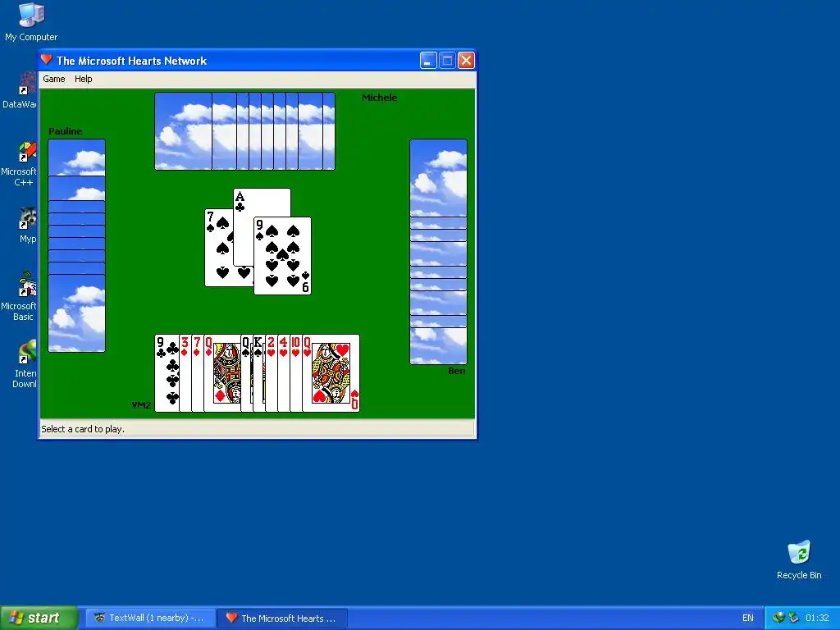Viewport: 840px width, 630px height.
Task: Play the 3 of diamonds card
Action: (x=185, y=373)
